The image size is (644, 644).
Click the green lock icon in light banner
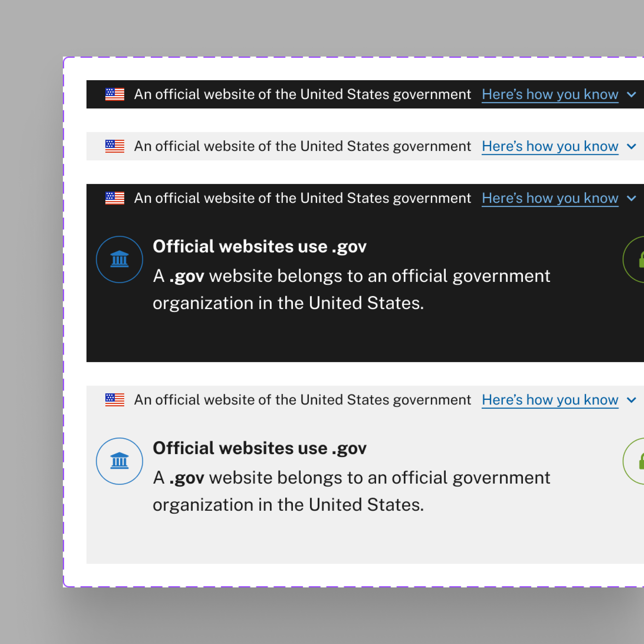click(x=634, y=461)
